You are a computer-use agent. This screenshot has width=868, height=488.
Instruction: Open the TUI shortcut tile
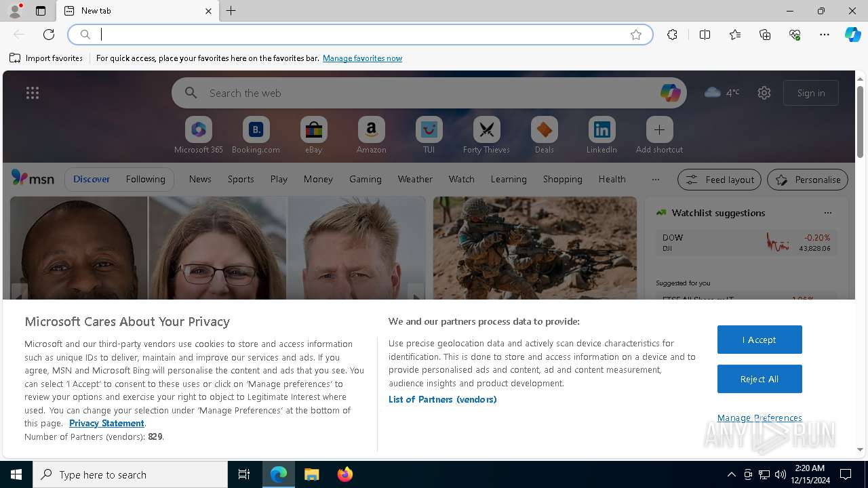coord(429,135)
